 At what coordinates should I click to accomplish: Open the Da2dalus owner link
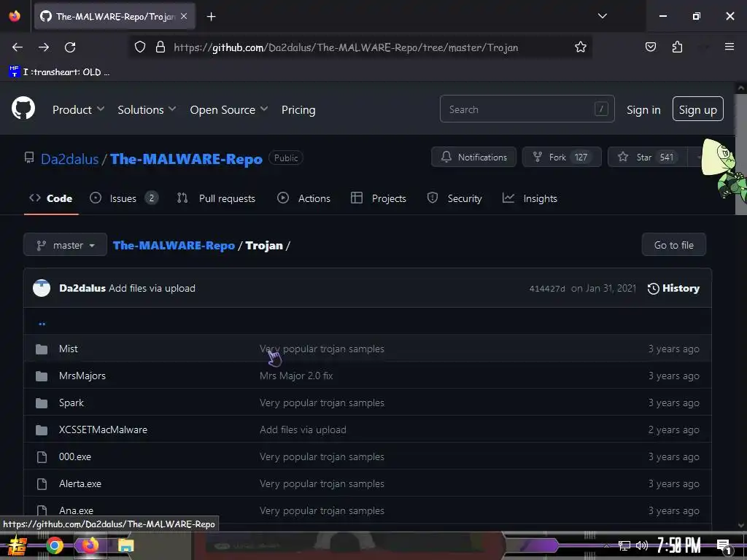click(69, 158)
